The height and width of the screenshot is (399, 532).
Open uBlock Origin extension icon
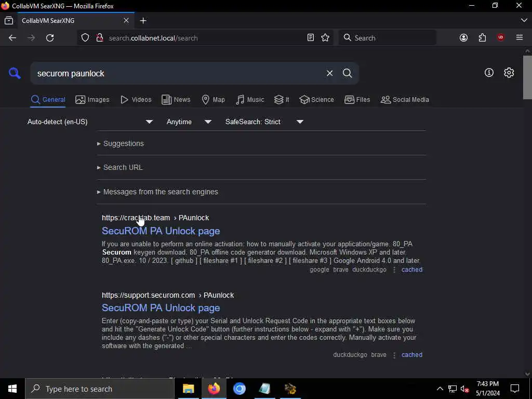pos(500,37)
